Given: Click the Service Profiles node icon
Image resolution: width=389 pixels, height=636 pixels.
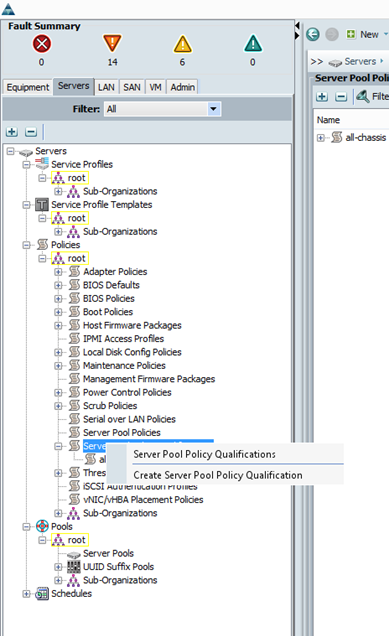Looking at the screenshot, I should [x=42, y=164].
